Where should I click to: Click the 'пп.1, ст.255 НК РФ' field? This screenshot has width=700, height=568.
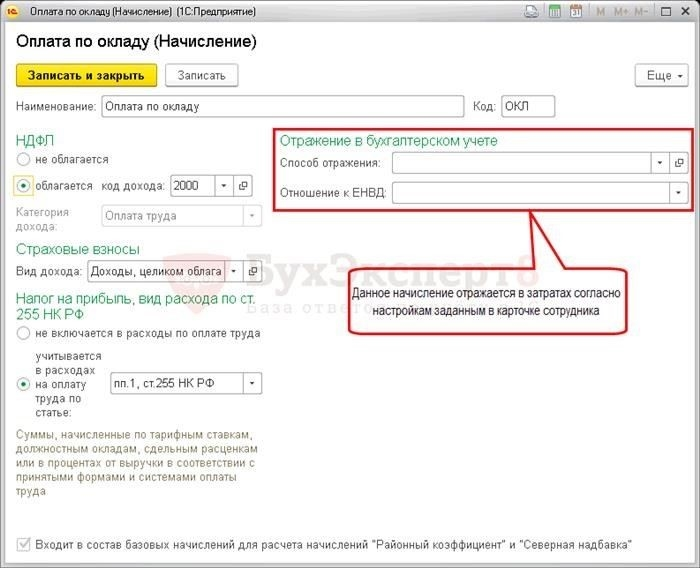(x=177, y=383)
